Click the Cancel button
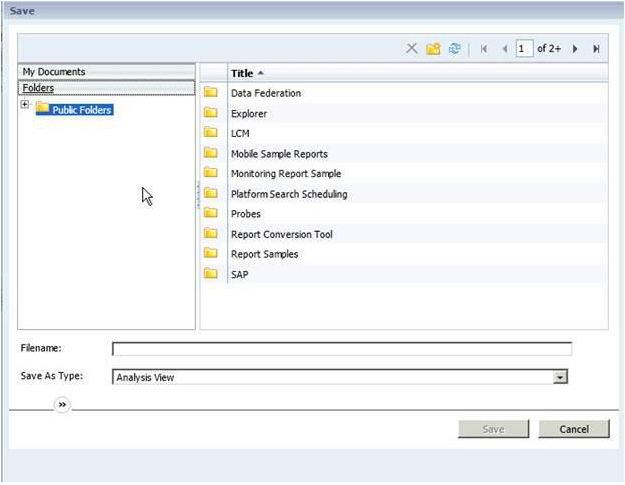The height and width of the screenshot is (485, 625). pyautogui.click(x=574, y=429)
